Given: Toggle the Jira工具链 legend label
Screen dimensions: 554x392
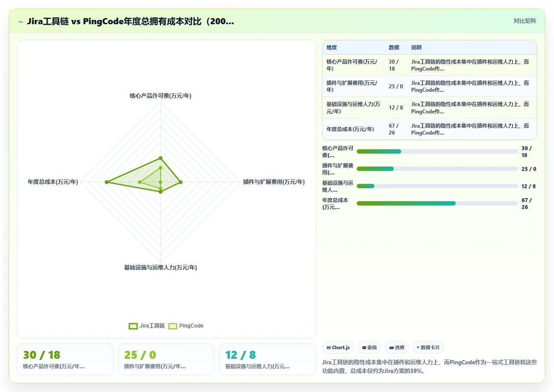Looking at the screenshot, I should pyautogui.click(x=152, y=326).
